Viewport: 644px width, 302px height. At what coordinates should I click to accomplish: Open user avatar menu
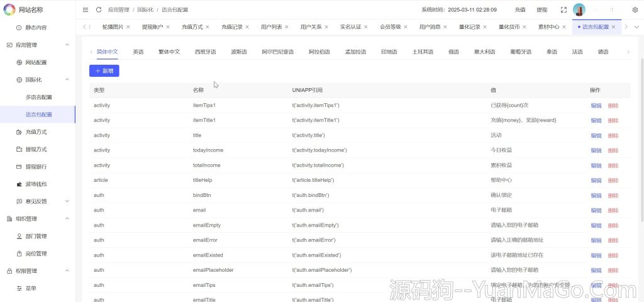[x=579, y=9]
